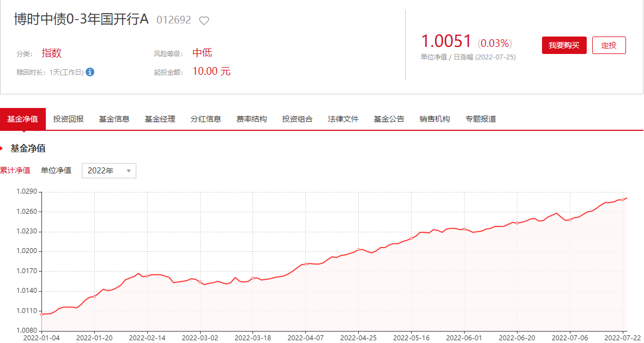Screen dimensions: 644x343
Task: Open the 2022年 year dropdown
Action: 109,171
